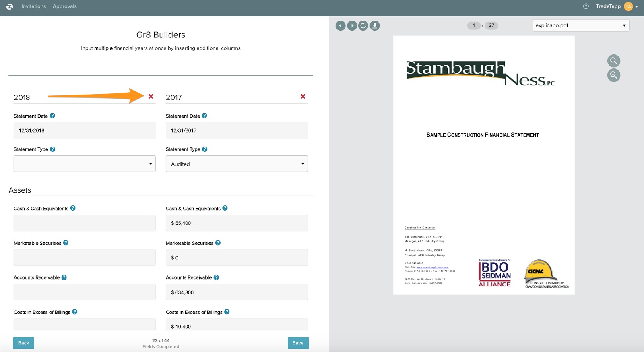The width and height of the screenshot is (644, 352).
Task: Zoom out of the PDF preview
Action: coord(613,61)
